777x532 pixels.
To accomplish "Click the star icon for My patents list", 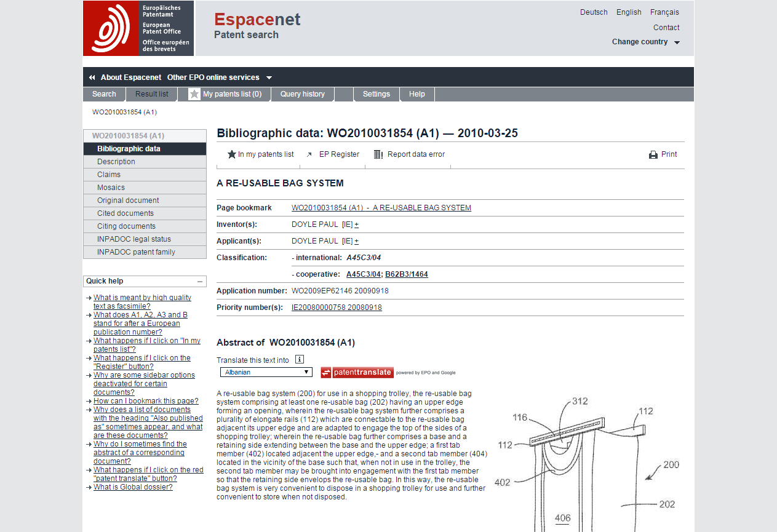I will [x=194, y=94].
